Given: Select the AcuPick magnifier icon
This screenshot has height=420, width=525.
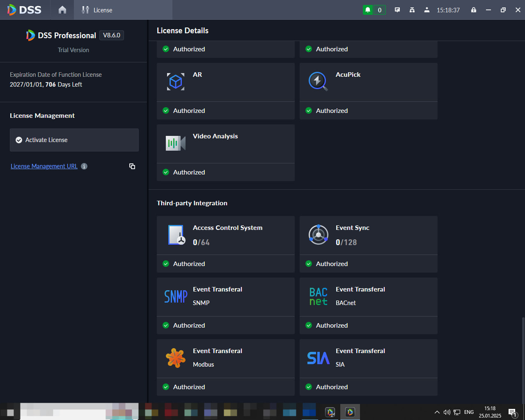Looking at the screenshot, I should coord(318,81).
